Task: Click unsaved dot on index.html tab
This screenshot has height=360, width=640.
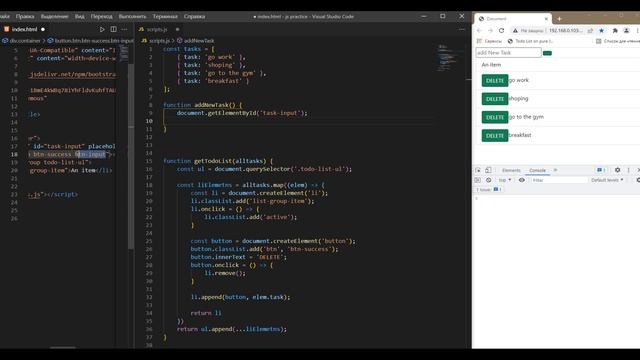Action: (x=43, y=29)
